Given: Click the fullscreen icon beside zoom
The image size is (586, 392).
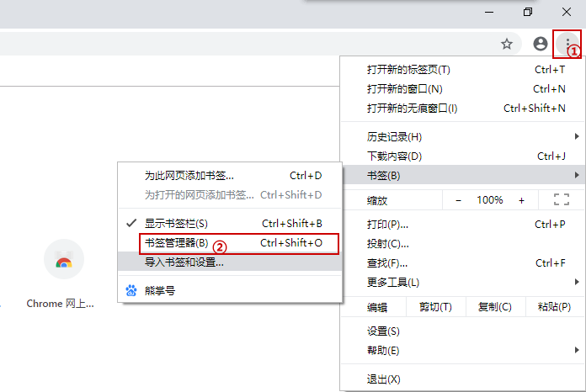Looking at the screenshot, I should [562, 200].
